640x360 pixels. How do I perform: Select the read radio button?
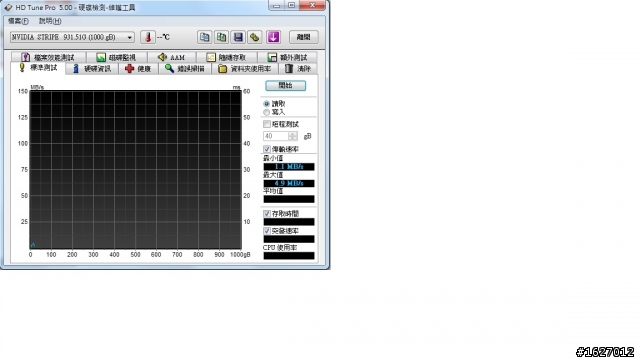[267, 104]
